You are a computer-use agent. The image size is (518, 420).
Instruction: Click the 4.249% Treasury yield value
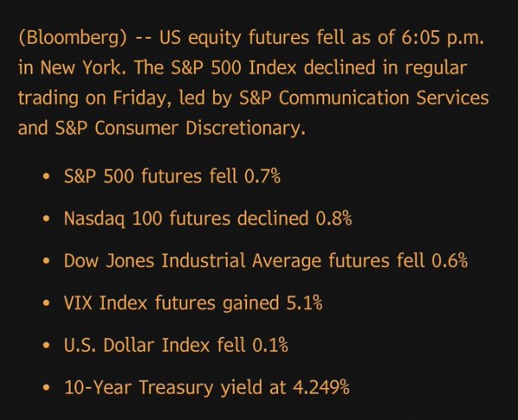pyautogui.click(x=319, y=388)
